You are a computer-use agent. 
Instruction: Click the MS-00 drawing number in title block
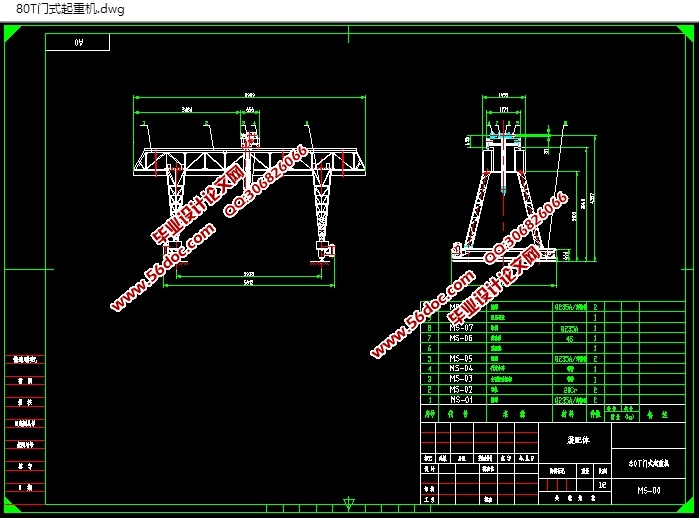point(649,490)
